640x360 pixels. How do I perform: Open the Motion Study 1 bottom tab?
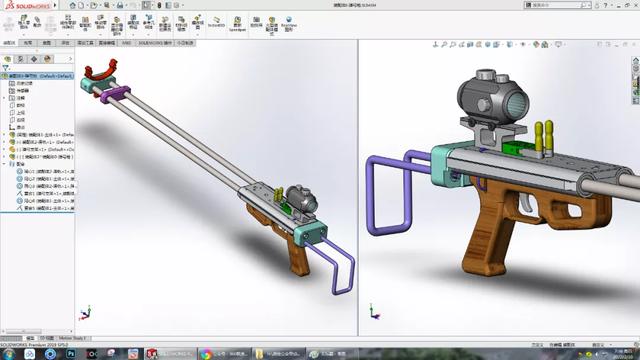[x=73, y=338]
